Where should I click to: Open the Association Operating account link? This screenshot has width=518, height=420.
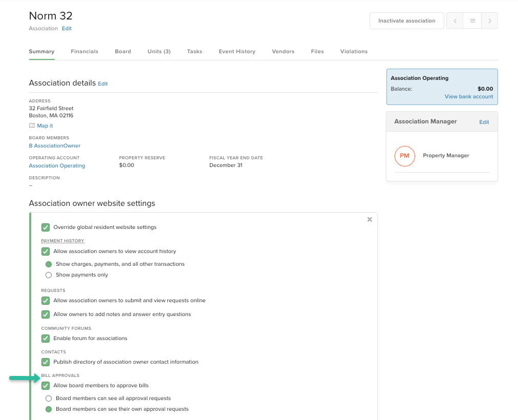click(57, 165)
